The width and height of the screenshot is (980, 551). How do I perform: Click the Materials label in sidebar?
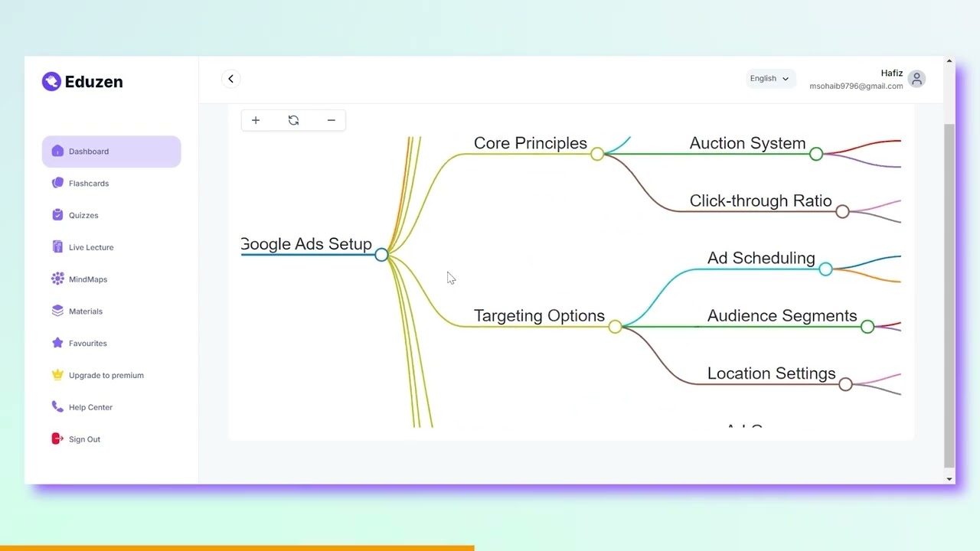[x=86, y=311]
